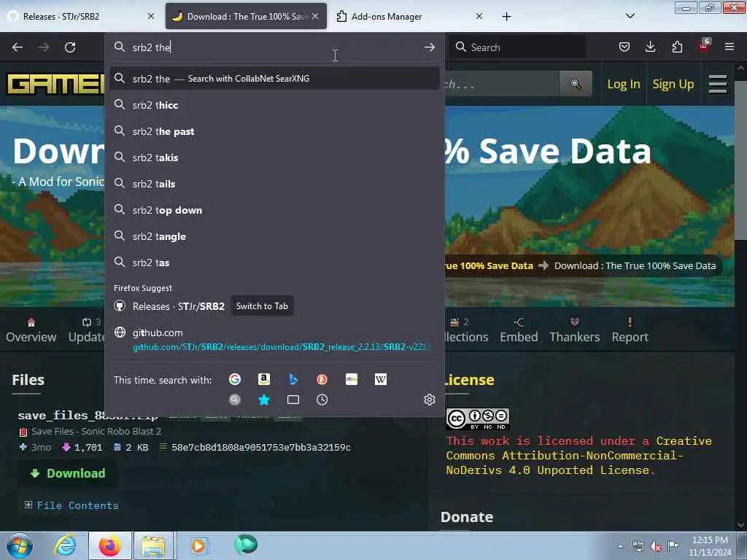Click the Sign Up link
Screen dimensions: 747x560
click(x=673, y=84)
